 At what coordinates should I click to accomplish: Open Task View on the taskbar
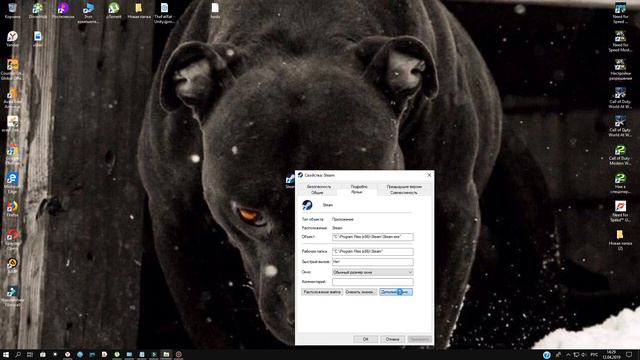pos(30,355)
